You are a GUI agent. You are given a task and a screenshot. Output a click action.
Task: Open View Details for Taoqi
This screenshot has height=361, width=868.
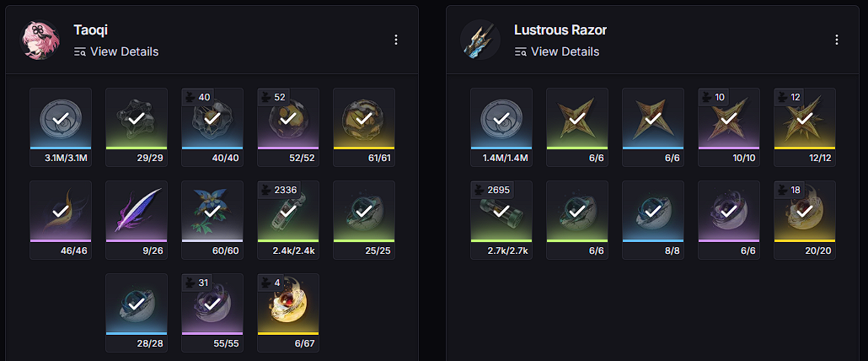[116, 51]
